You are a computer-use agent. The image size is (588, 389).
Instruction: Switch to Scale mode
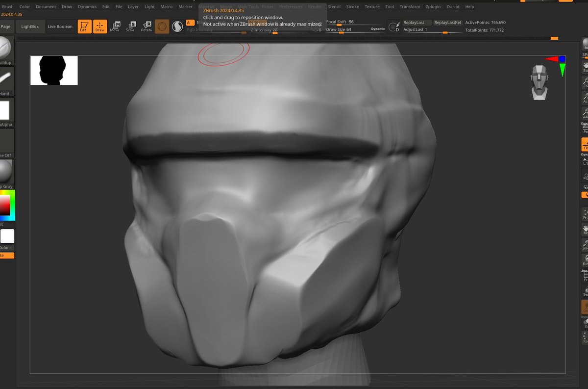pyautogui.click(x=130, y=26)
